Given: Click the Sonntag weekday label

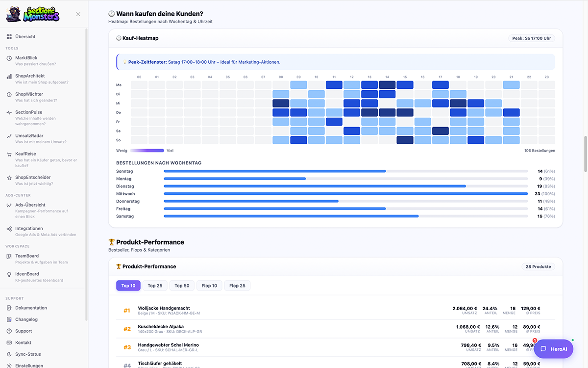Looking at the screenshot, I should (x=124, y=171).
